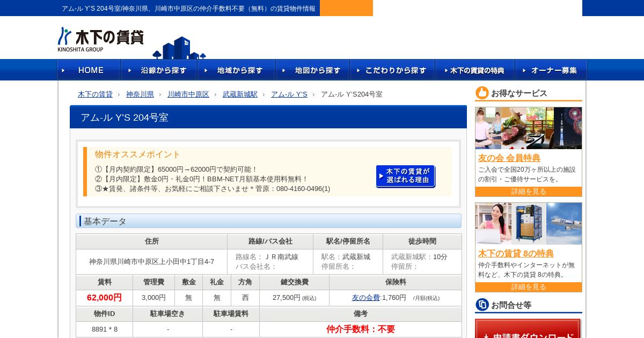The image size is (644, 338).
Task: Click recommendation line ①【月内契約限定】65000円→62000円
Action: click(x=177, y=170)
